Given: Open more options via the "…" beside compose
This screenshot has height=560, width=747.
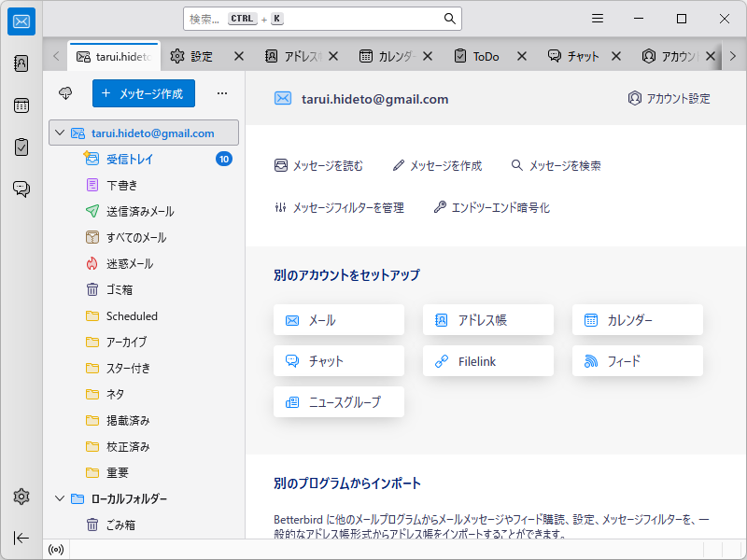Looking at the screenshot, I should coord(221,93).
